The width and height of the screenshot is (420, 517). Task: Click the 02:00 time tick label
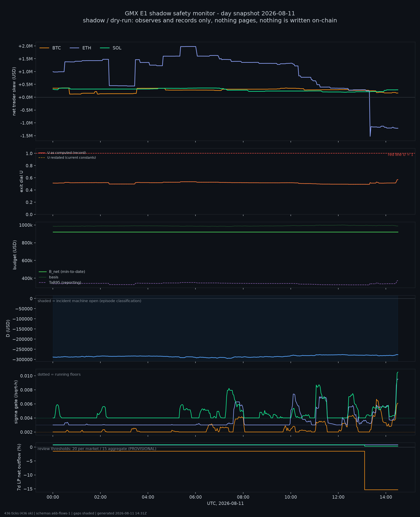click(x=100, y=497)
